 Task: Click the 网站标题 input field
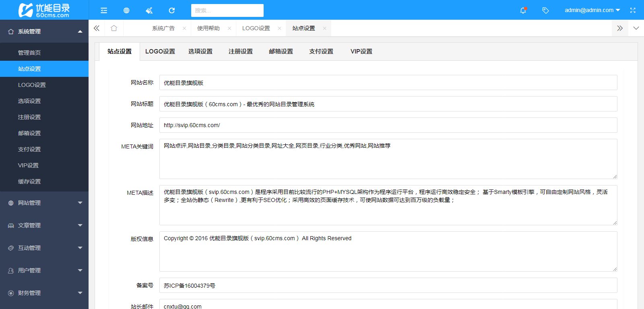point(388,104)
